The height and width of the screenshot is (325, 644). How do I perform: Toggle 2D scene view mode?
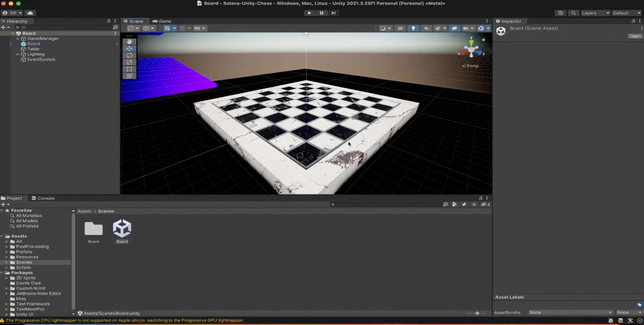[400, 28]
